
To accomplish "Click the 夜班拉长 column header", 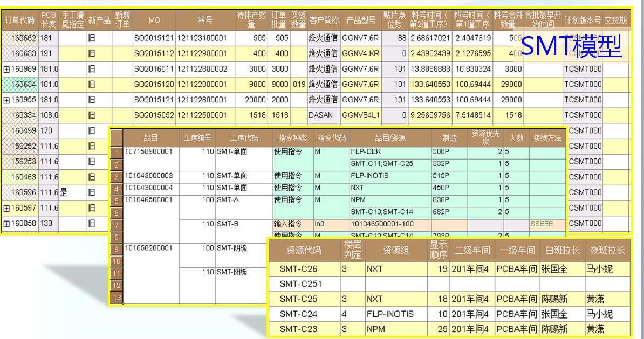I will pyautogui.click(x=607, y=250).
